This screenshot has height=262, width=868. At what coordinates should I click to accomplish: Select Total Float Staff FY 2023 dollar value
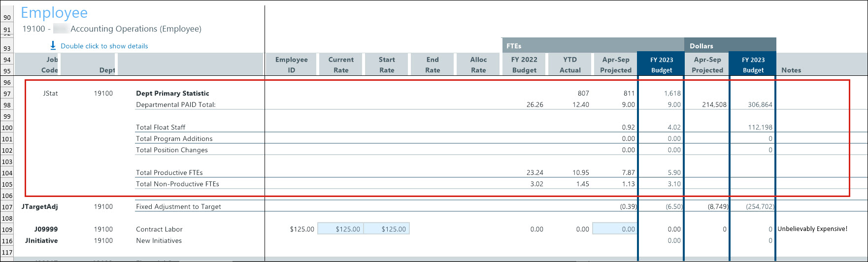(760, 128)
